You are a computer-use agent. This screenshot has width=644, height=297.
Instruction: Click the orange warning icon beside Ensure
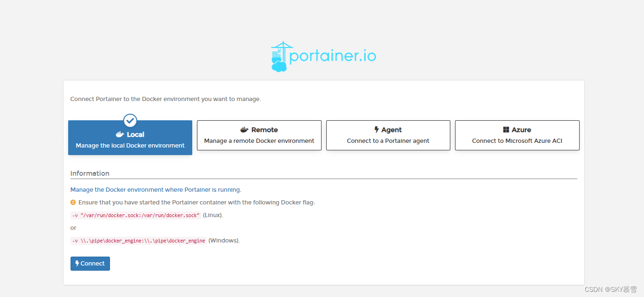[x=73, y=203]
